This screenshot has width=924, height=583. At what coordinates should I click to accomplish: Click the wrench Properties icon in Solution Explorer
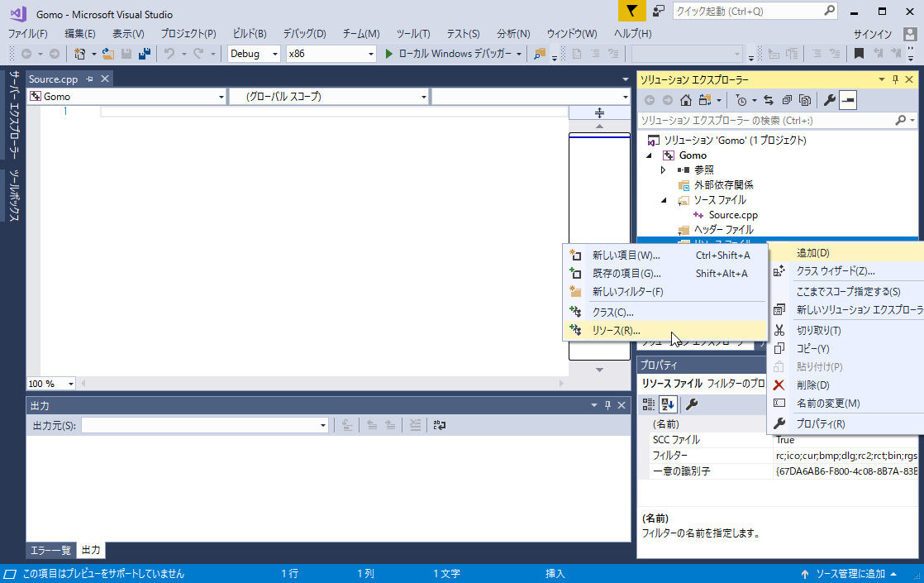click(829, 100)
